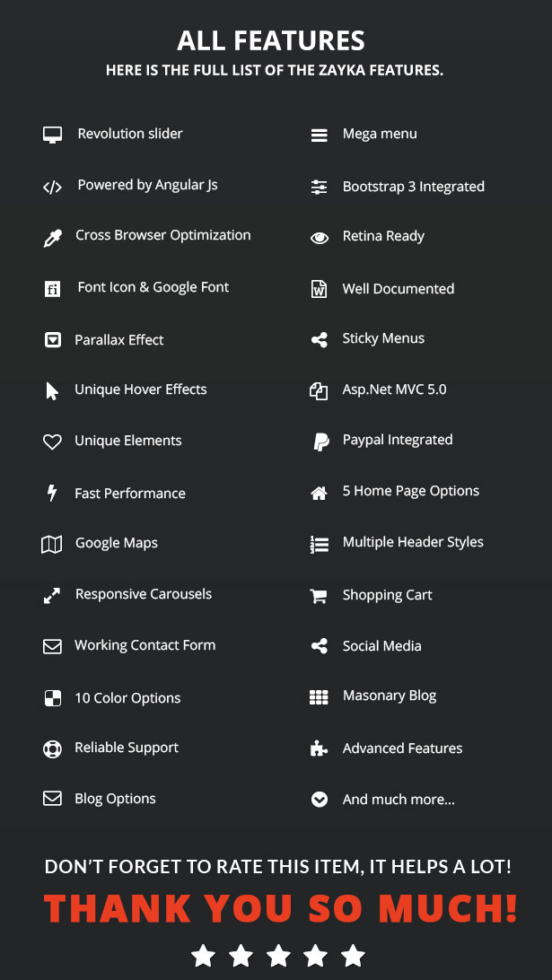
Task: Click the Working Contact Form text
Action: pos(145,645)
